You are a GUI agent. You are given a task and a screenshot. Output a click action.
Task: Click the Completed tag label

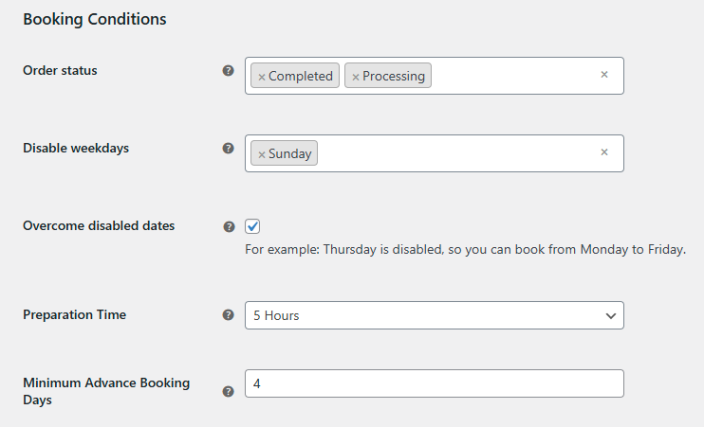pyautogui.click(x=300, y=76)
